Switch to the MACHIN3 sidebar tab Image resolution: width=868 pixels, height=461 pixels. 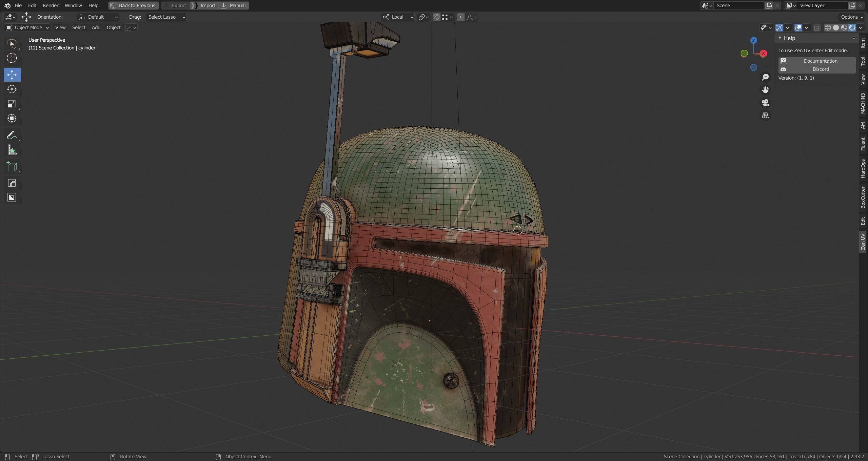pyautogui.click(x=863, y=103)
